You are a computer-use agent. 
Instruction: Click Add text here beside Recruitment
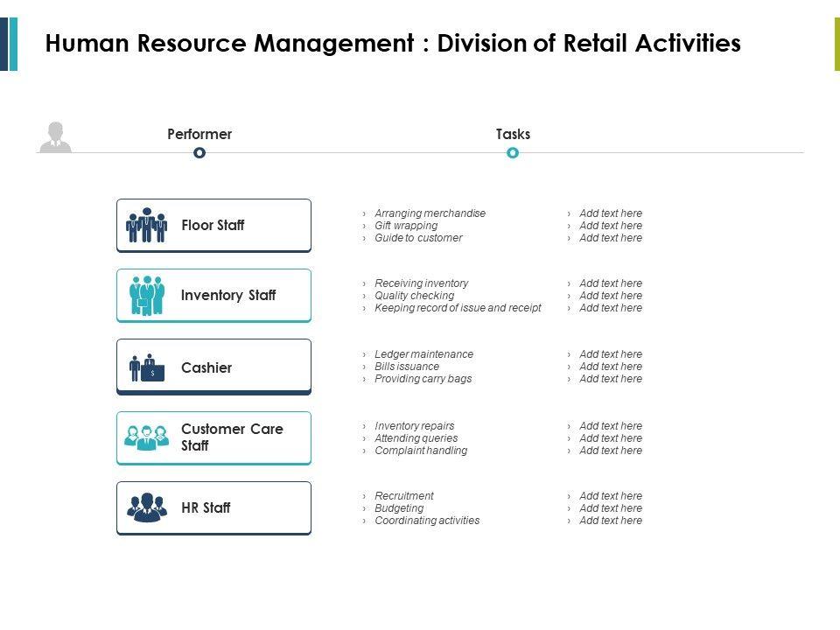611,496
